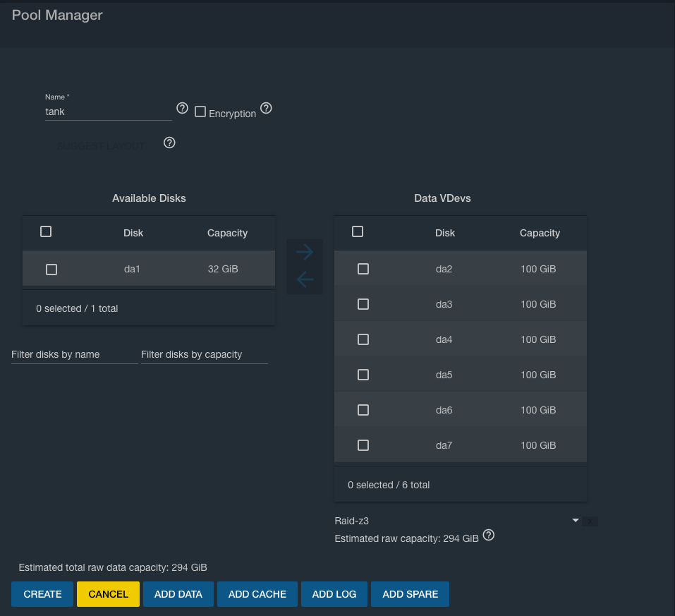The height and width of the screenshot is (616, 675).
Task: Select the da7 disk name cell
Action: (444, 445)
